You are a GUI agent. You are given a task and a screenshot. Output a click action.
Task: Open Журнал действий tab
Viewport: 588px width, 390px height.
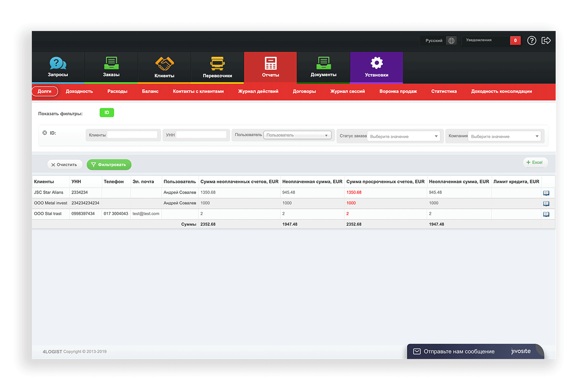(x=258, y=91)
